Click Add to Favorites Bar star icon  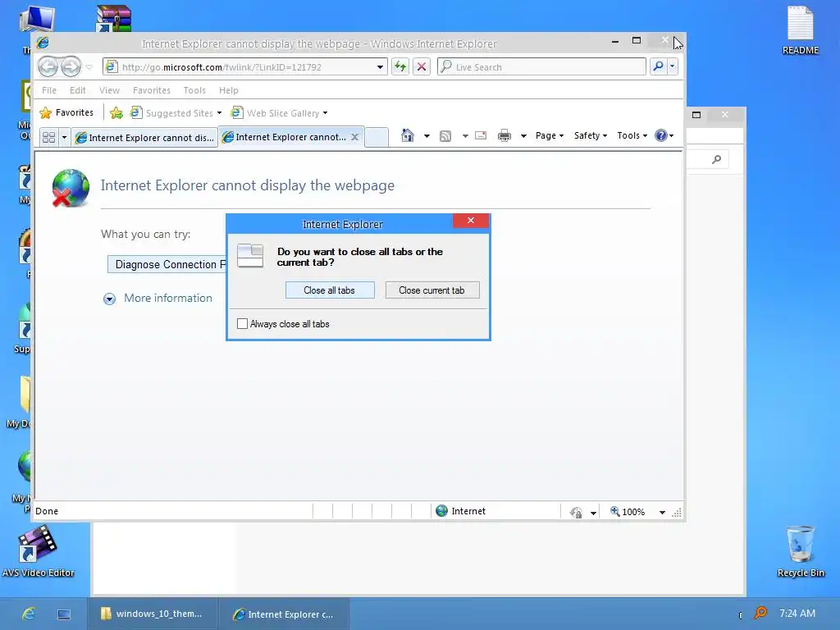point(116,113)
